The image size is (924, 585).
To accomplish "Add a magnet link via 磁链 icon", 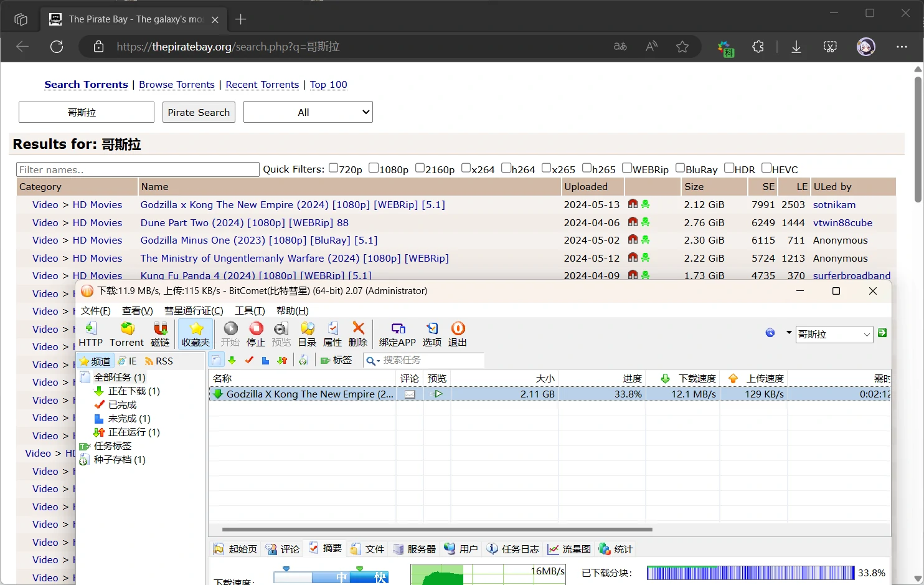I will pos(160,334).
